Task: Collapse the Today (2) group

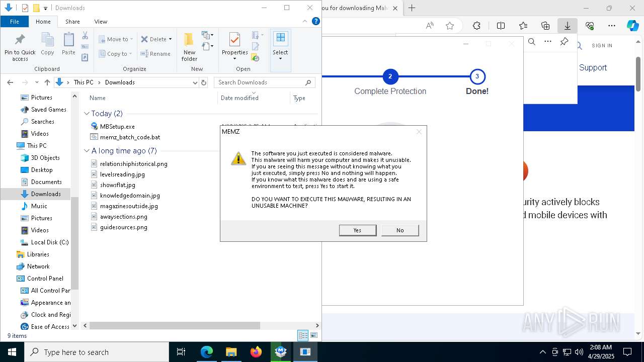Action: coord(87,114)
